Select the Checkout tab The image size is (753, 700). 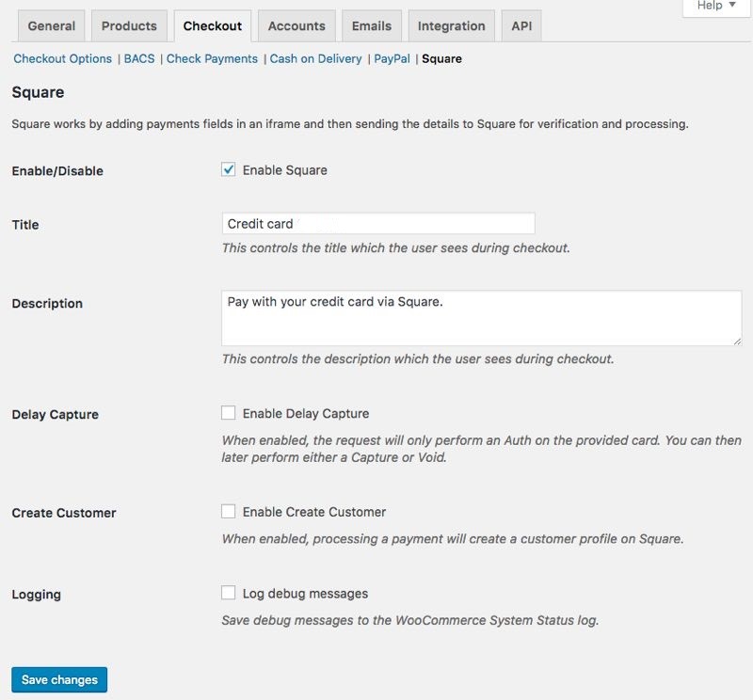pyautogui.click(x=213, y=25)
